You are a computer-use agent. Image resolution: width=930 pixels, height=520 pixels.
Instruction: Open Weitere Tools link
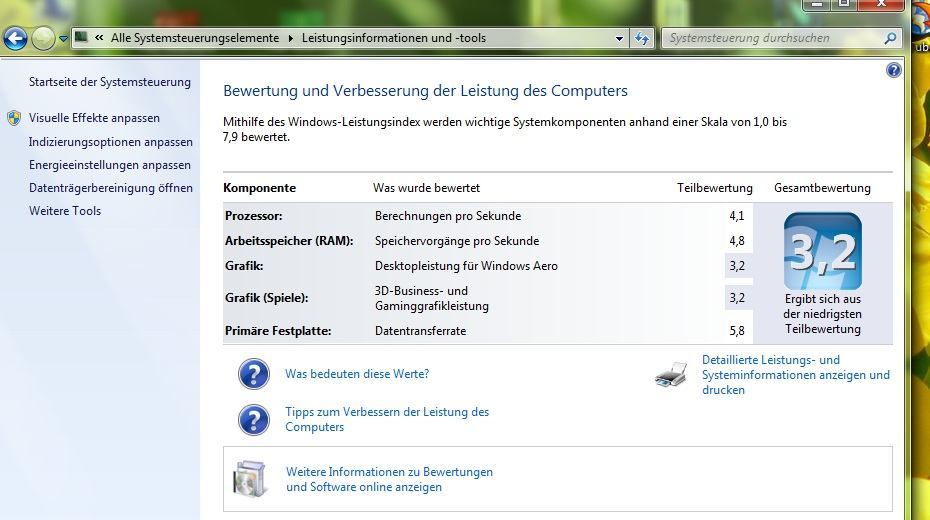coord(65,211)
